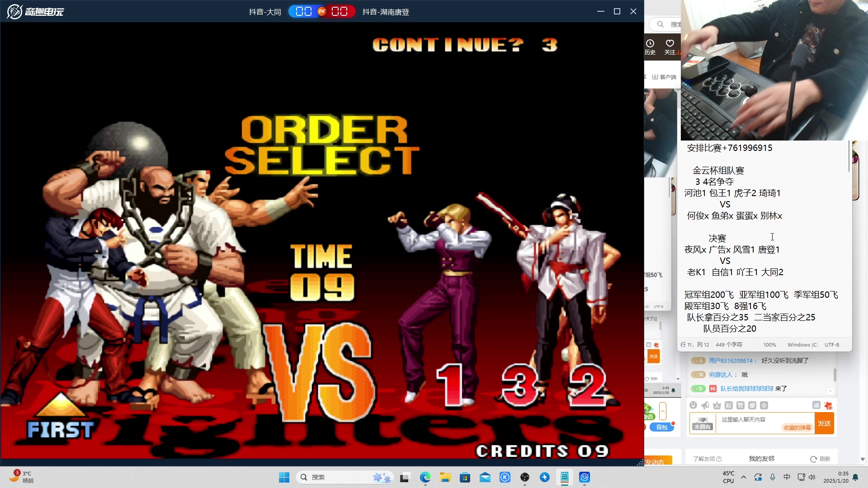The width and height of the screenshot is (868, 488).
Task: Click the 抖音-大同 player name in title bar
Action: point(265,12)
